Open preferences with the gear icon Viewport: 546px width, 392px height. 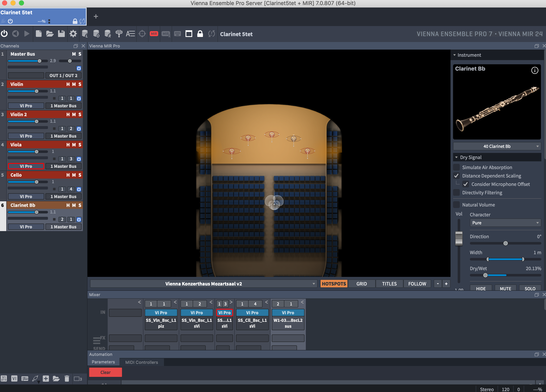pyautogui.click(x=73, y=34)
